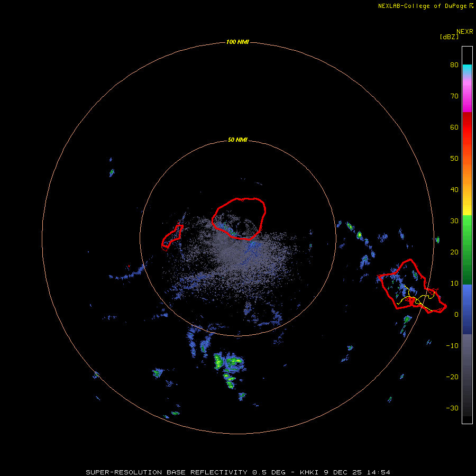The image size is (476, 476).
Task: Select the -10 value on the dBZ scale
Action: click(452, 346)
